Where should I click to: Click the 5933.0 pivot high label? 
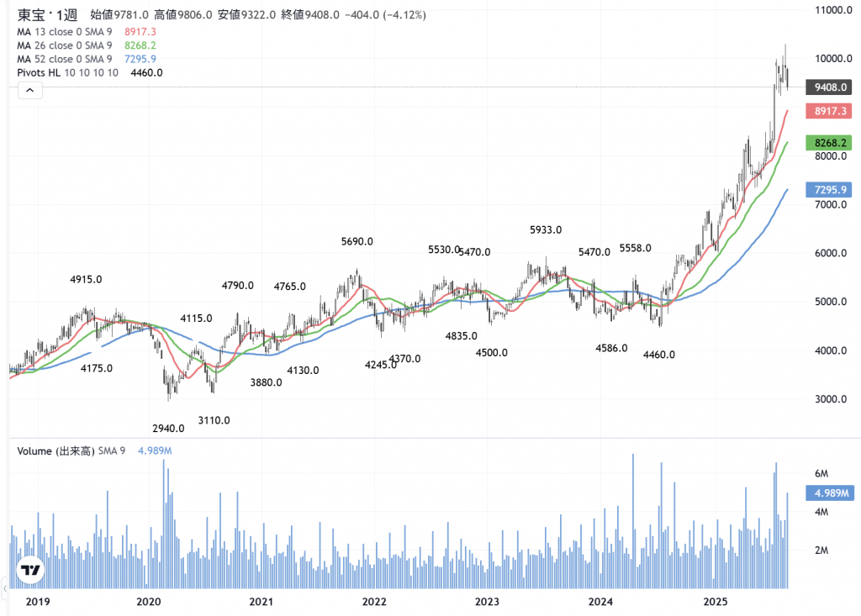pos(546,230)
